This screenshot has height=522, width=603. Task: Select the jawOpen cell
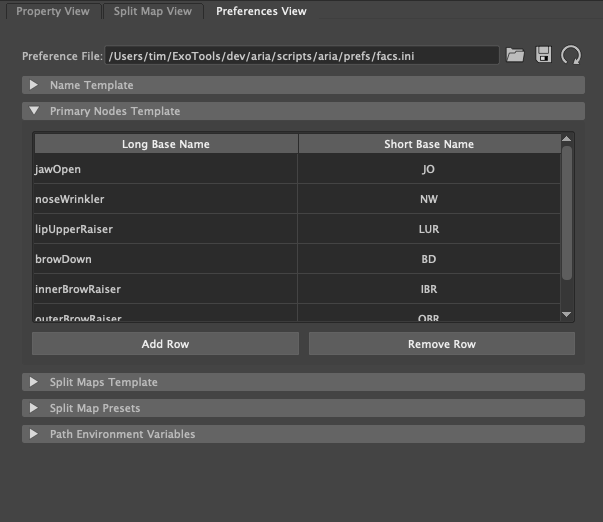tap(166, 169)
